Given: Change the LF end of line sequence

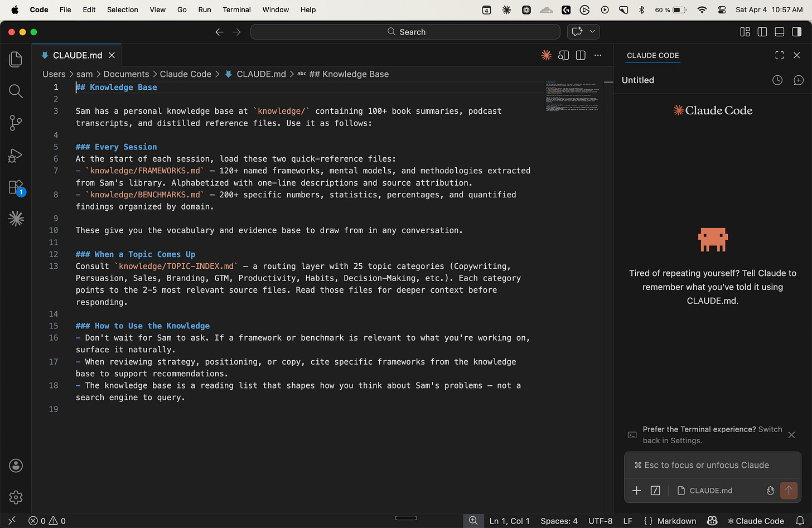Looking at the screenshot, I should tap(627, 521).
